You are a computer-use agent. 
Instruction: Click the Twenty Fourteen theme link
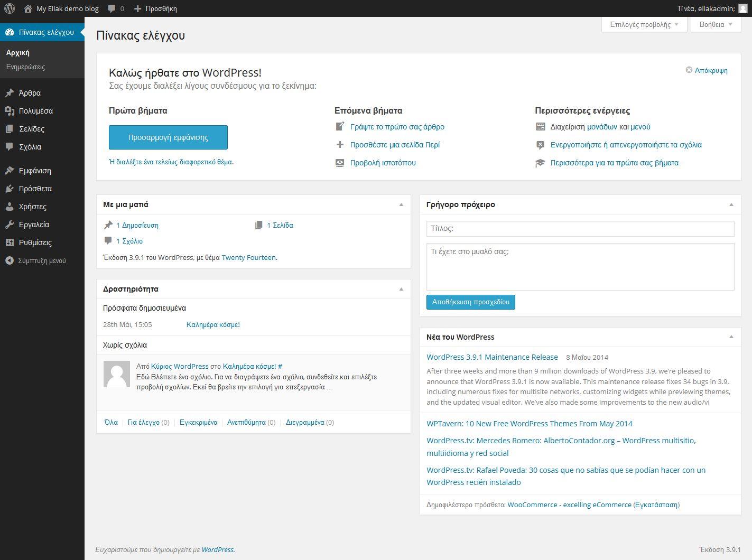pyautogui.click(x=248, y=257)
